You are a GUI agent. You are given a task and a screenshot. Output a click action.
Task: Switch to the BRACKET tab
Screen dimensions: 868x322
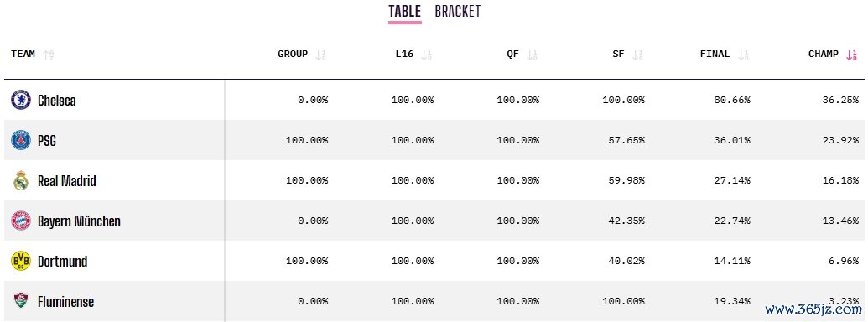pyautogui.click(x=458, y=12)
